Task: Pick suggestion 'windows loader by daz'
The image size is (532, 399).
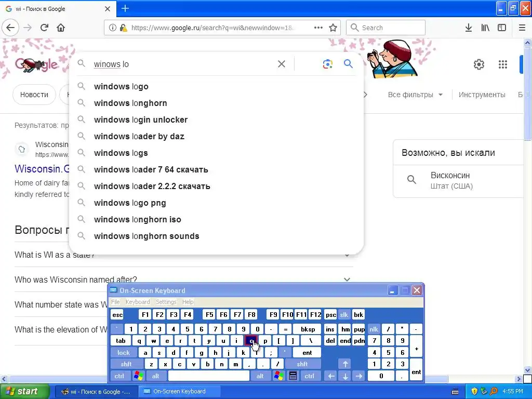Action: coord(216,137)
